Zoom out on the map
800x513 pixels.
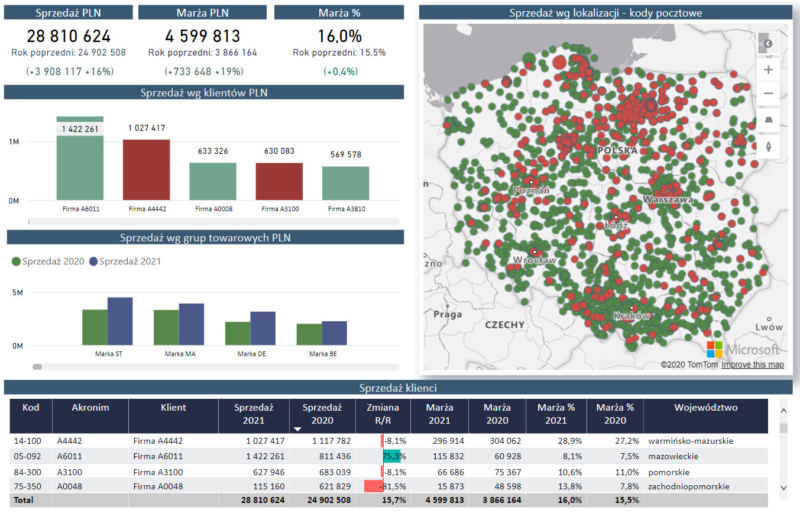767,94
